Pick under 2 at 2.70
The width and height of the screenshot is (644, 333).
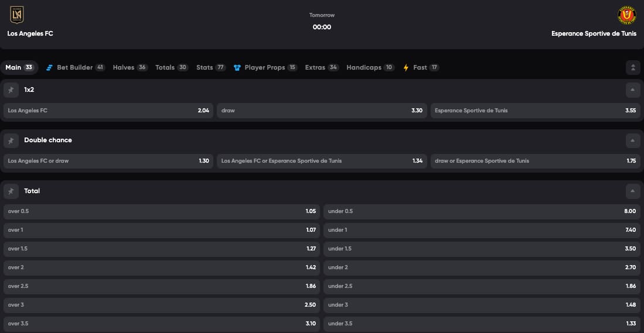tap(482, 268)
